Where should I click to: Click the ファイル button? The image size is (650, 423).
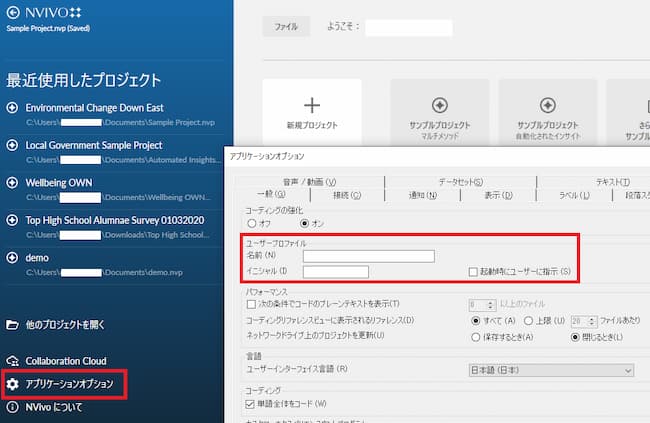[x=286, y=27]
